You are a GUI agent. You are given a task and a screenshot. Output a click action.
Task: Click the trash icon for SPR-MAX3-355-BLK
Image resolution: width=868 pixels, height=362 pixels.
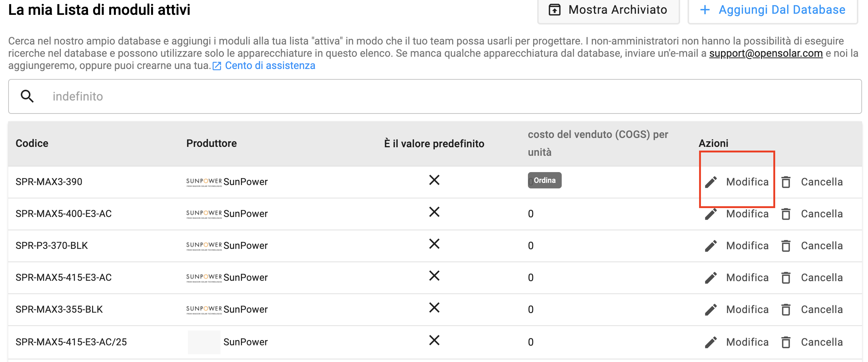[x=786, y=310]
